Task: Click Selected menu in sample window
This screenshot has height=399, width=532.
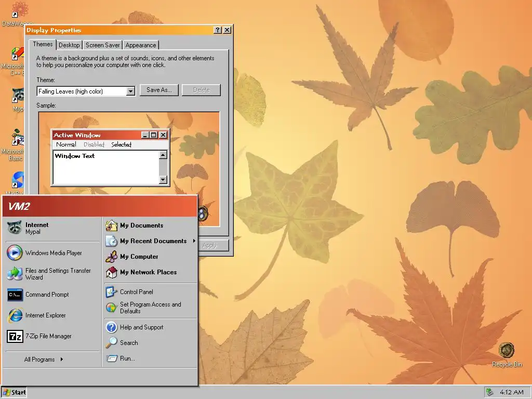Action: click(121, 144)
